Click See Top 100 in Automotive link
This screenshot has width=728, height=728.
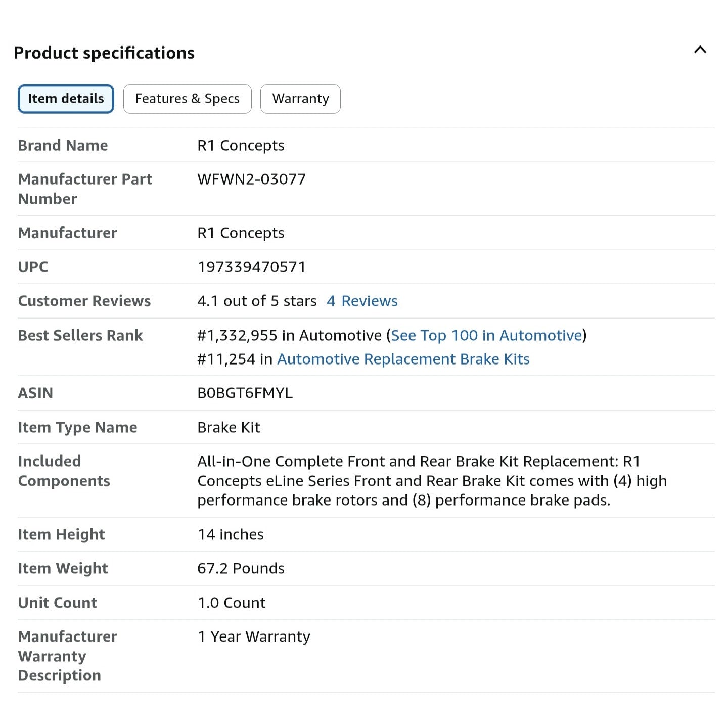(x=486, y=336)
